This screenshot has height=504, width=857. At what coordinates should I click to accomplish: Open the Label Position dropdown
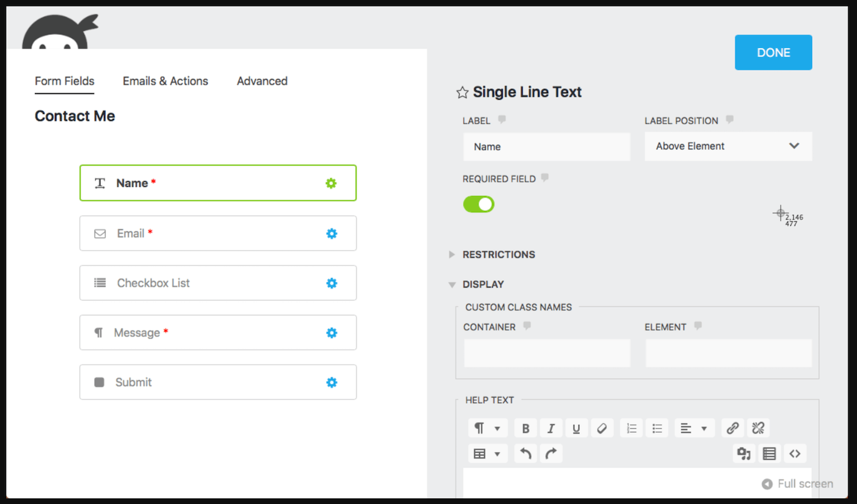727,146
